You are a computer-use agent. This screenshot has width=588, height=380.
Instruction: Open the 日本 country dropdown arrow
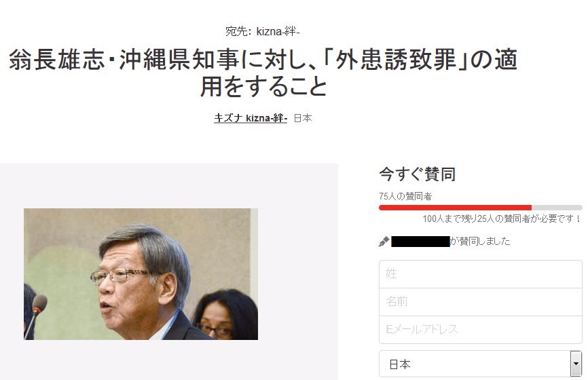click(576, 364)
